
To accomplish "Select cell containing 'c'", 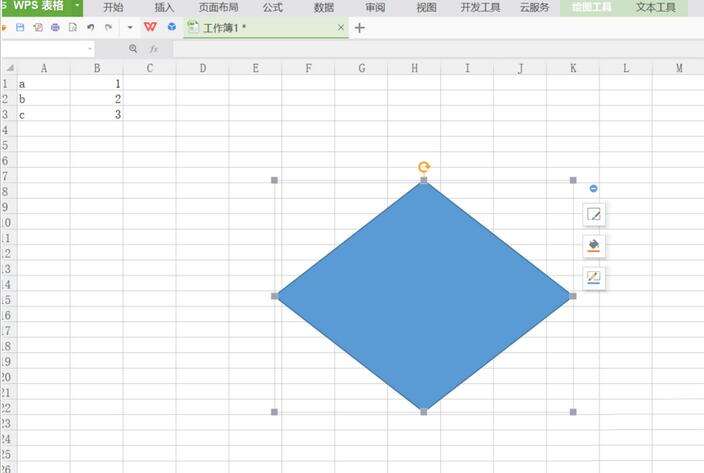I will pyautogui.click(x=44, y=115).
